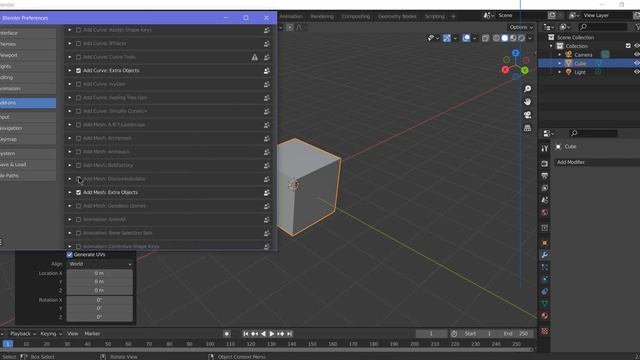Expand Camera item in outliner
This screenshot has width=640, height=360.
click(560, 54)
